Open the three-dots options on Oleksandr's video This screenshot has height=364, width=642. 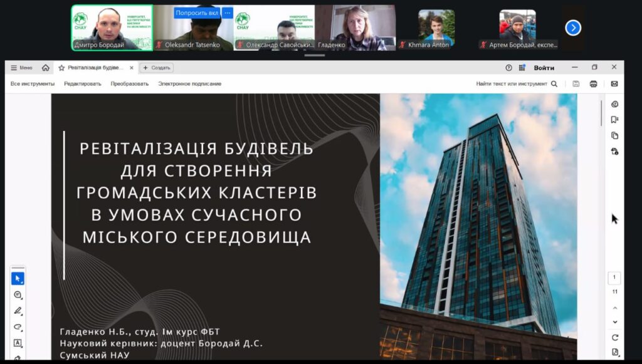pyautogui.click(x=227, y=13)
